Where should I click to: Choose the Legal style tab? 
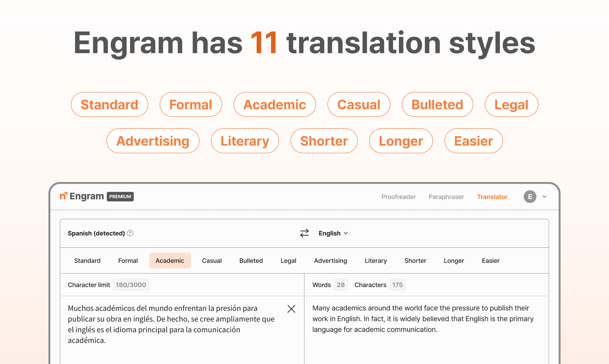pos(288,261)
